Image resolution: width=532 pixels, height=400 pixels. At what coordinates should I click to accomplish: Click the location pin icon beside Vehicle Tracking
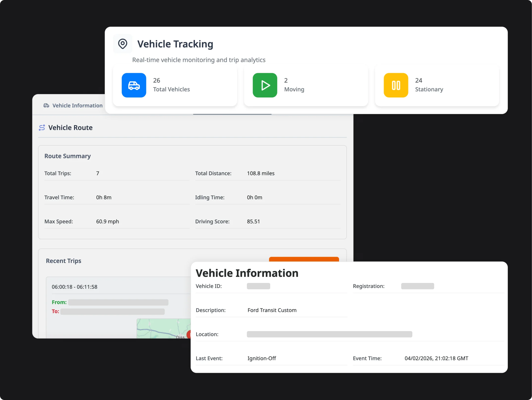[123, 43]
